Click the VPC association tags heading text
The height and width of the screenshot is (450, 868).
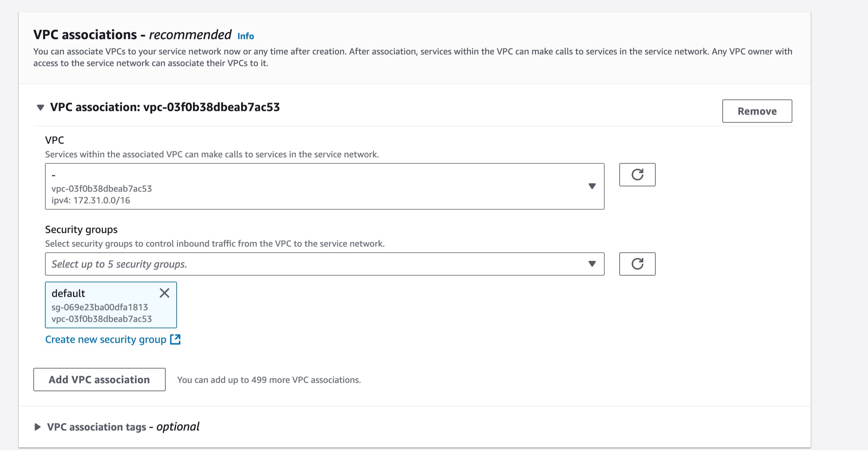123,427
